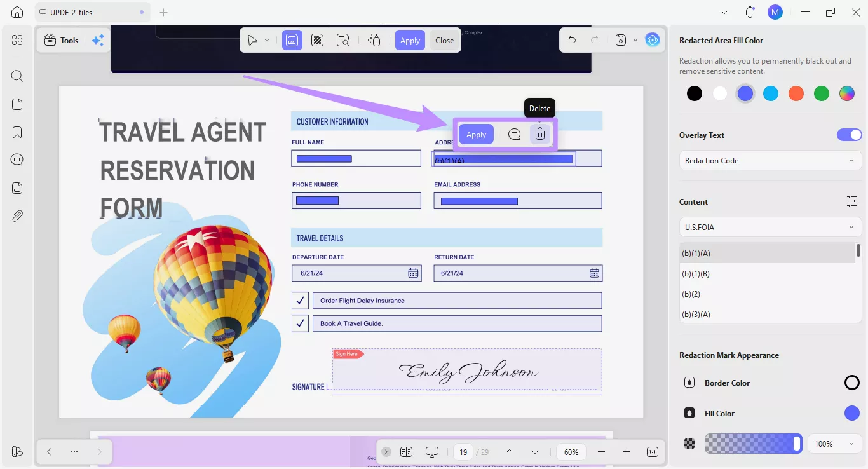Open Content settings sliders icon
The height and width of the screenshot is (469, 868).
tap(852, 201)
